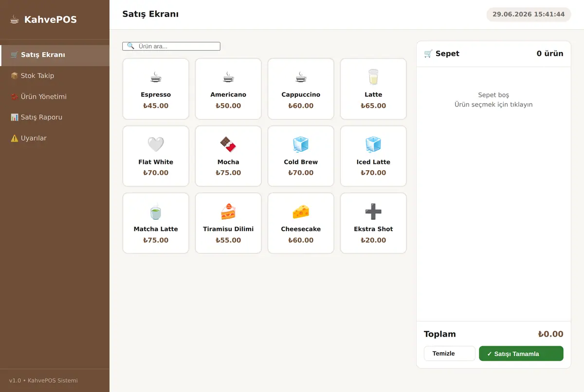This screenshot has height=392, width=584.
Task: Click the Temizle button to clear cart
Action: pos(449,354)
